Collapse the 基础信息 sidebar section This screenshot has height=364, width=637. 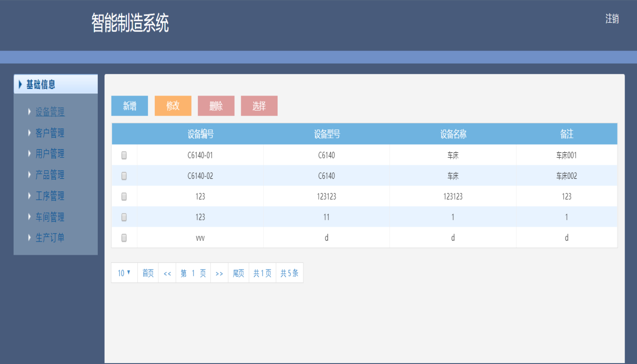(56, 84)
